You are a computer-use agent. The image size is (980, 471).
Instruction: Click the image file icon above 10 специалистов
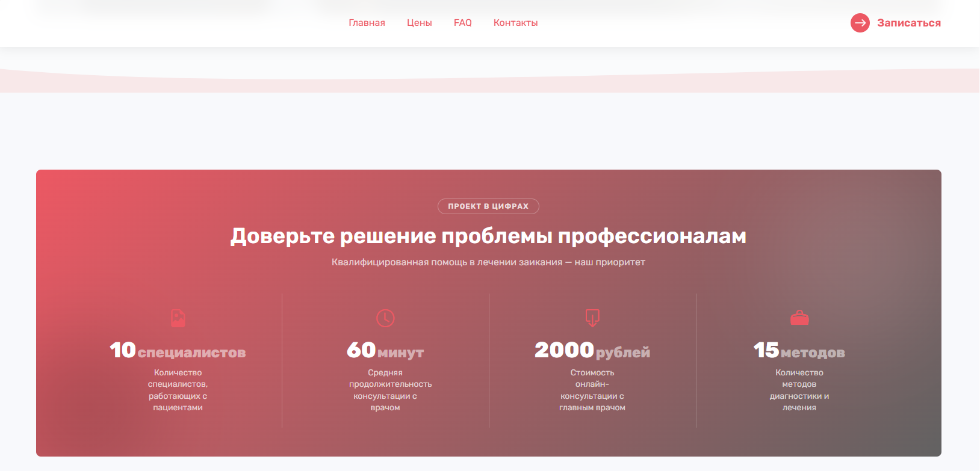(178, 318)
